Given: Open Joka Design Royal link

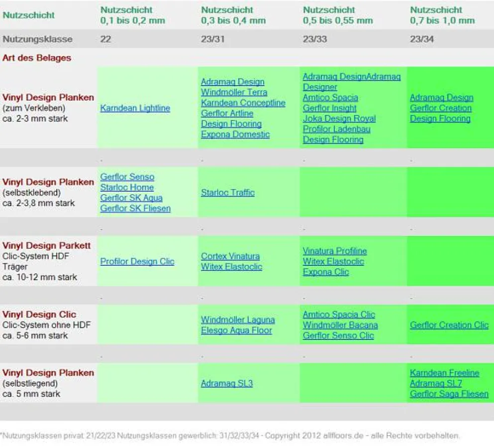Looking at the screenshot, I should (x=339, y=118).
